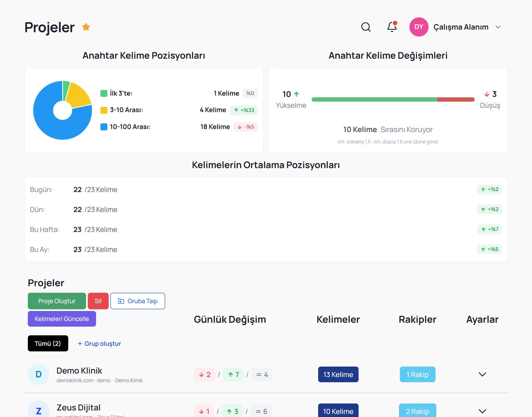Click the Demo Klinik D avatar icon
Viewport: 532px width, 417px height.
click(x=38, y=374)
